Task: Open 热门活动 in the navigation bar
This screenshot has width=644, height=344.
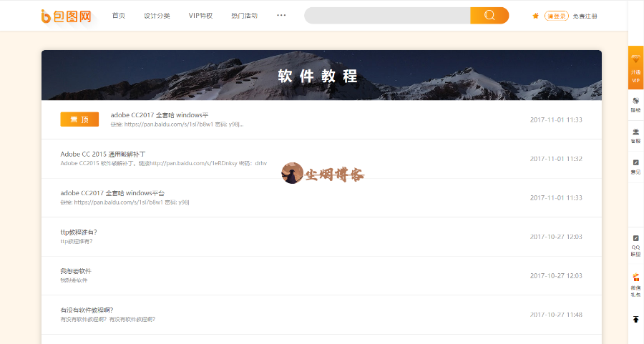Action: (245, 16)
